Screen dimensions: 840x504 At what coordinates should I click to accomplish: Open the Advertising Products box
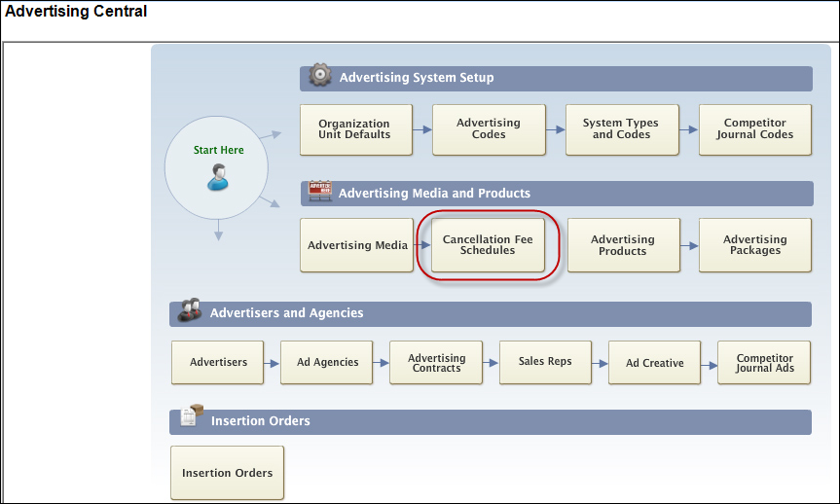(x=624, y=245)
